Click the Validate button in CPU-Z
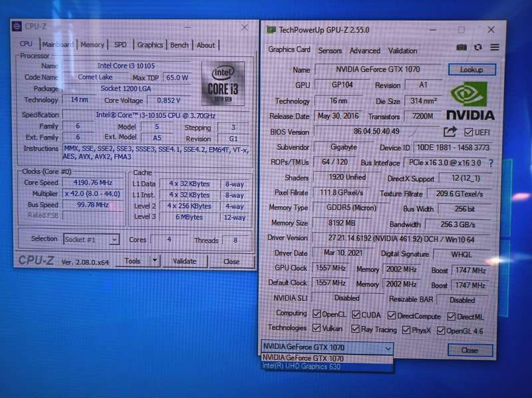This screenshot has width=532, height=398. 185,261
